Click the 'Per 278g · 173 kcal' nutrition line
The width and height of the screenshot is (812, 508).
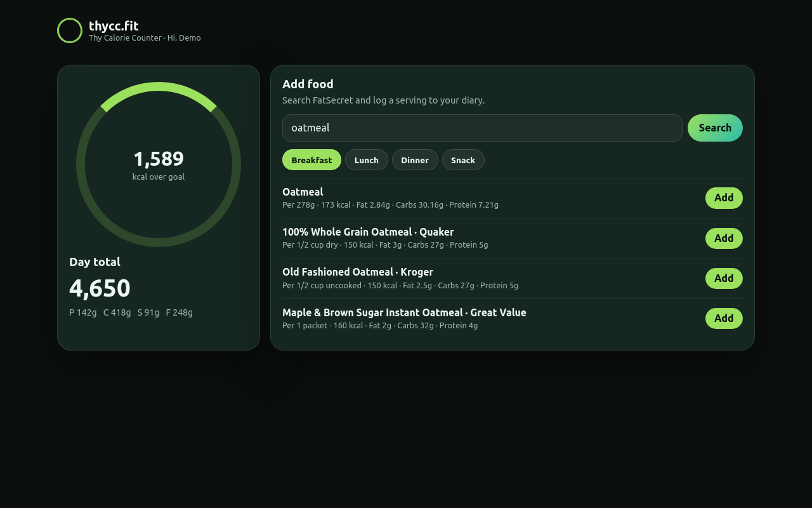pyautogui.click(x=390, y=205)
